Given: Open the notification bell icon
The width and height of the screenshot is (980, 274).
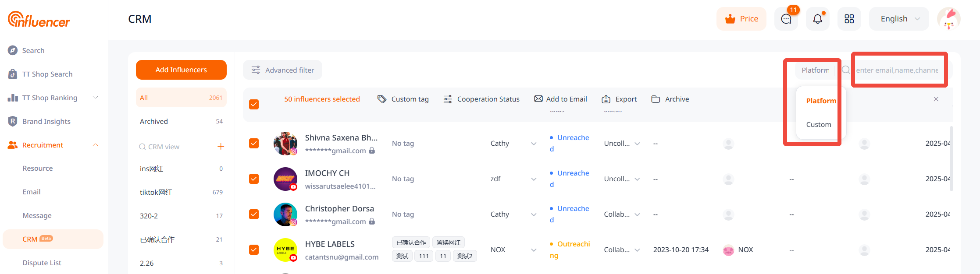Looking at the screenshot, I should 817,19.
